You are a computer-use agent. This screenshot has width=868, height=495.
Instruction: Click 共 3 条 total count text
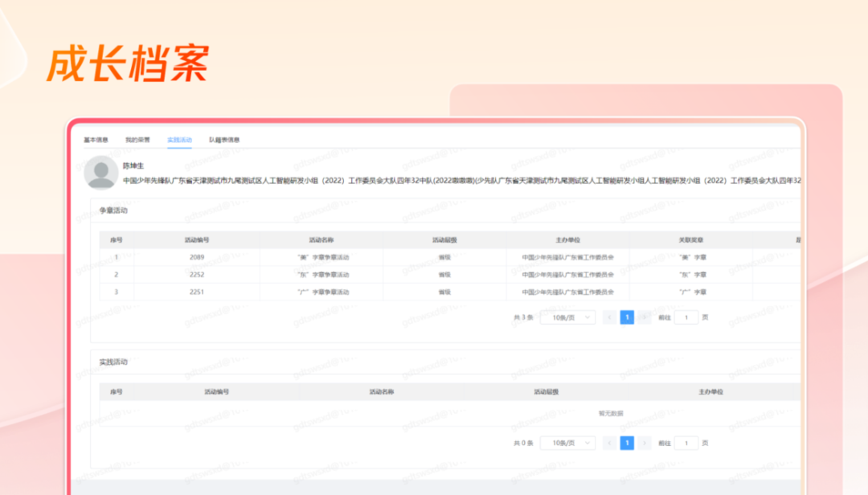[x=523, y=317]
